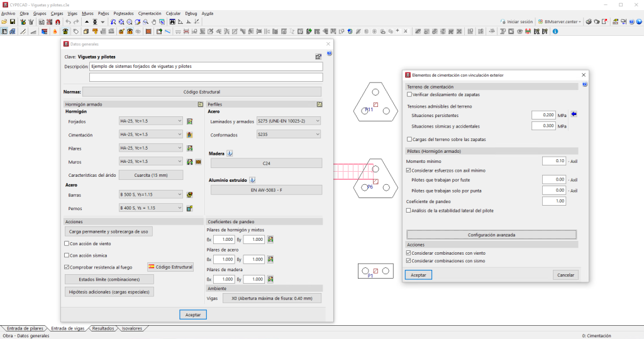
Task: Click the X delete icon in toolbar
Action: click(x=406, y=31)
